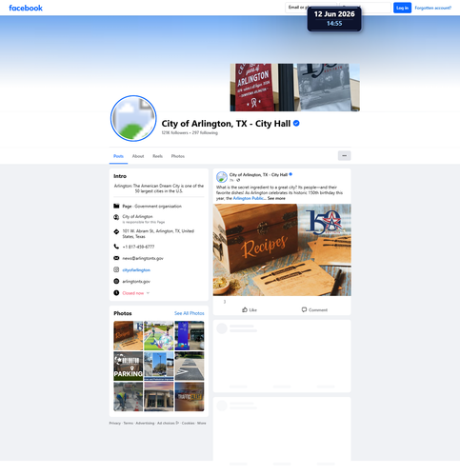Image resolution: width=460 pixels, height=476 pixels.
Task: Click the phone icon beside +1 817-459-6777
Action: click(x=116, y=247)
